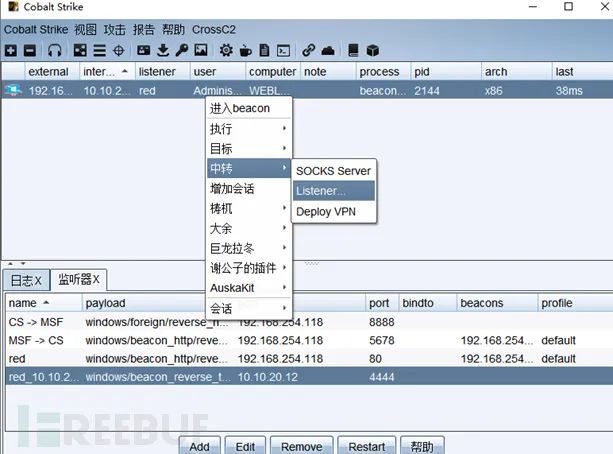
Task: Choose 增加会话 in context menu
Action: tap(249, 188)
